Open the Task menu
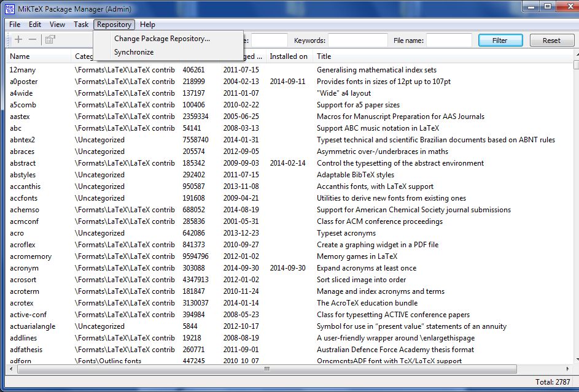Screen dimensions: 579x392 81,25
